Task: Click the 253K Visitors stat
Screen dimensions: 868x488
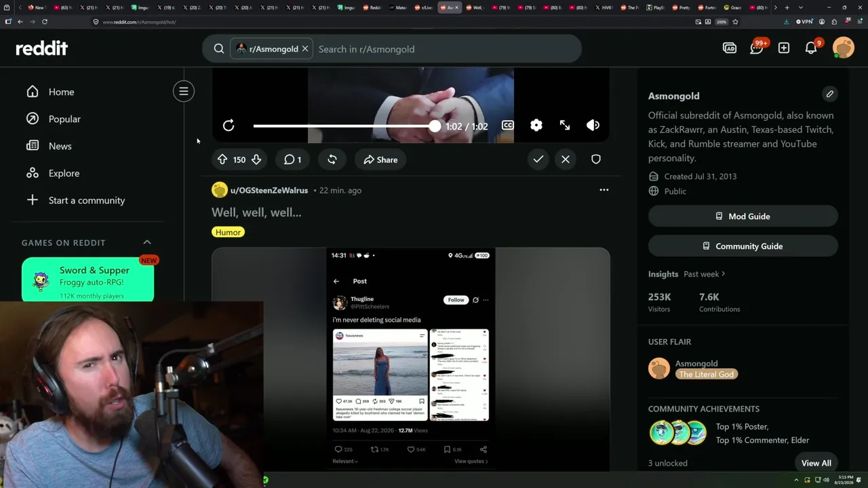Action: click(659, 302)
